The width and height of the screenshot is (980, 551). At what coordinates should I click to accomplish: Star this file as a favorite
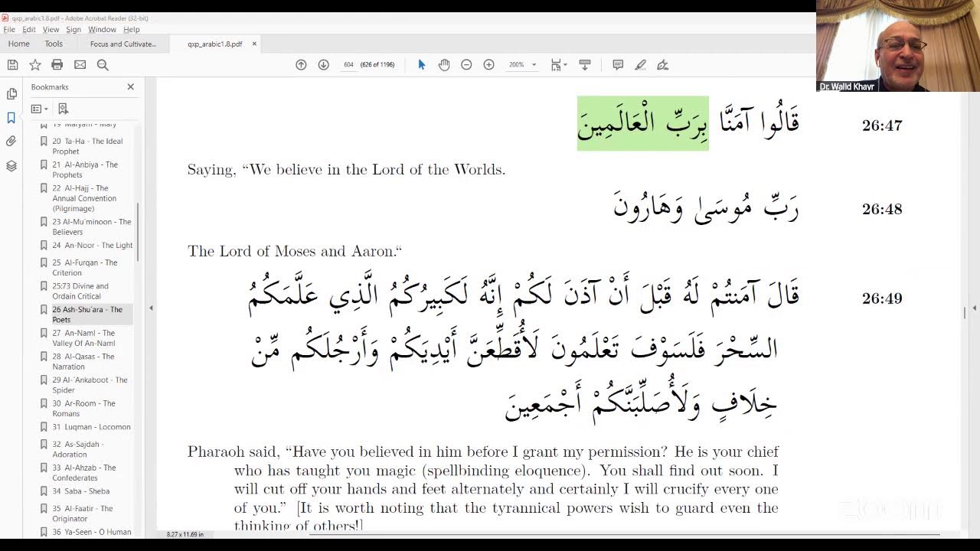[34, 65]
